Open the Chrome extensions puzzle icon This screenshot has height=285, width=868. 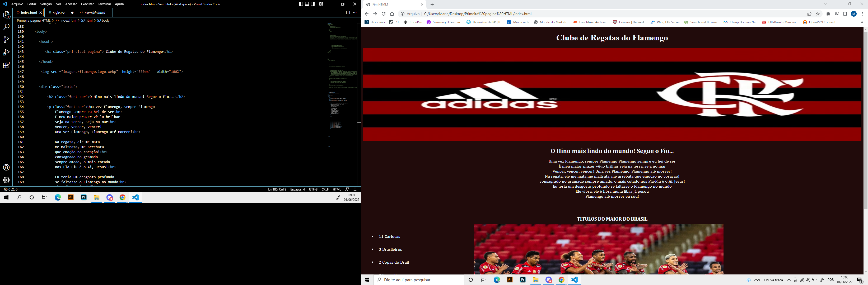coord(829,14)
